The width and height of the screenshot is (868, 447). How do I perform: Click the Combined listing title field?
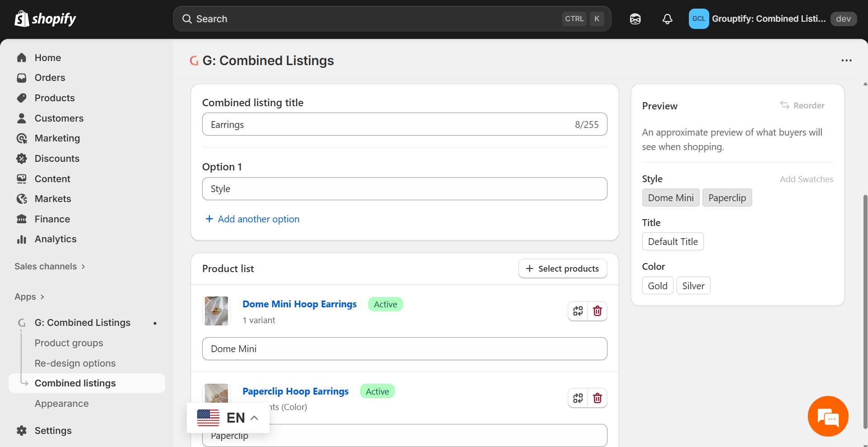click(389, 124)
